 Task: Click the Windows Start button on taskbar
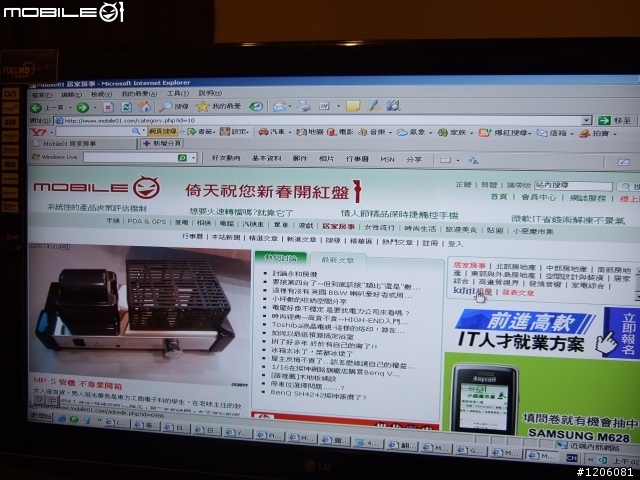[41, 417]
